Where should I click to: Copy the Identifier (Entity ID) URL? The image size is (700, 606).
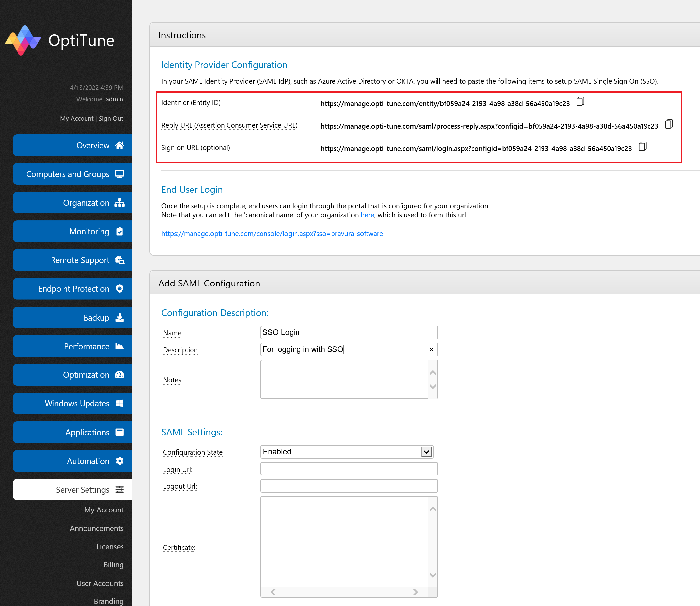(x=580, y=101)
